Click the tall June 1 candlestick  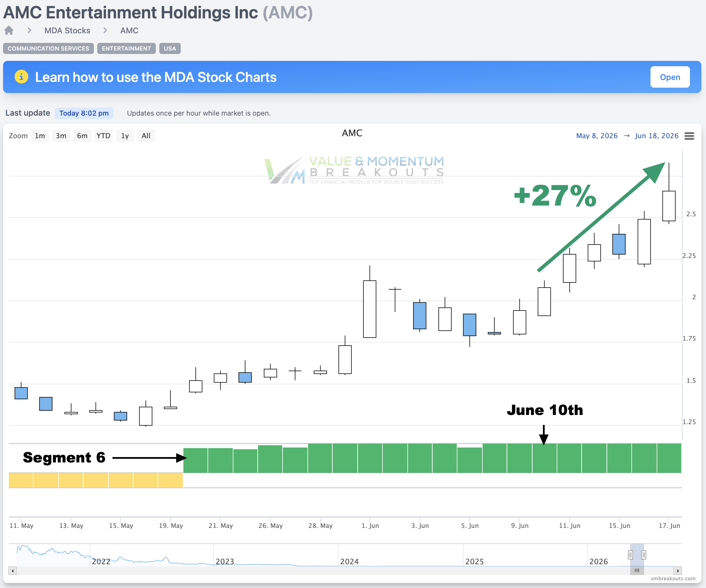[x=369, y=309]
